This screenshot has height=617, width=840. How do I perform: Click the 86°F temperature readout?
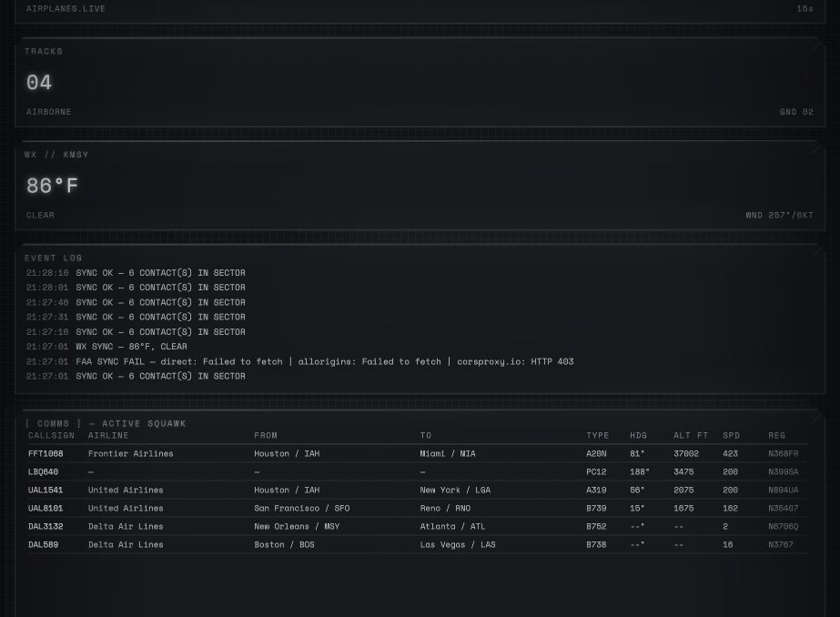click(52, 186)
